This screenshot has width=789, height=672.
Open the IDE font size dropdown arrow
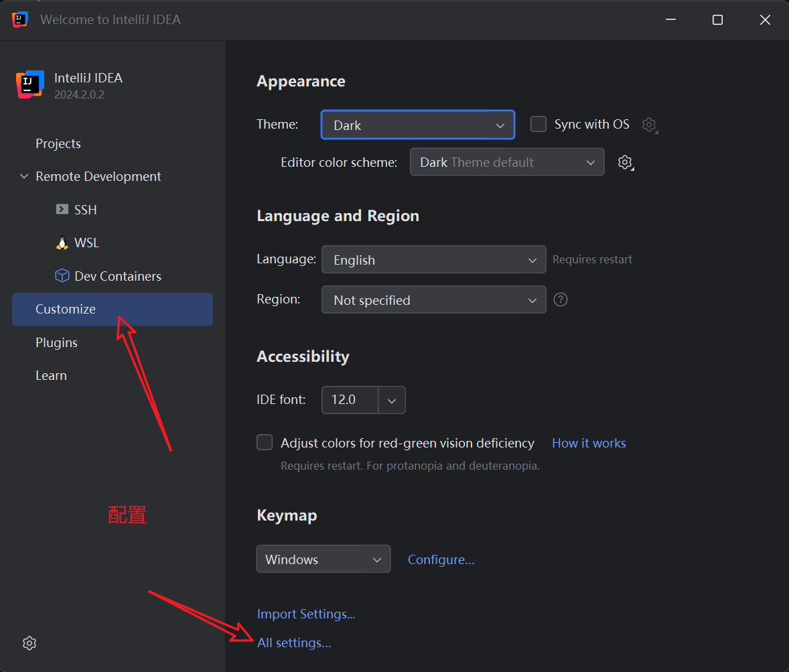[x=392, y=400]
